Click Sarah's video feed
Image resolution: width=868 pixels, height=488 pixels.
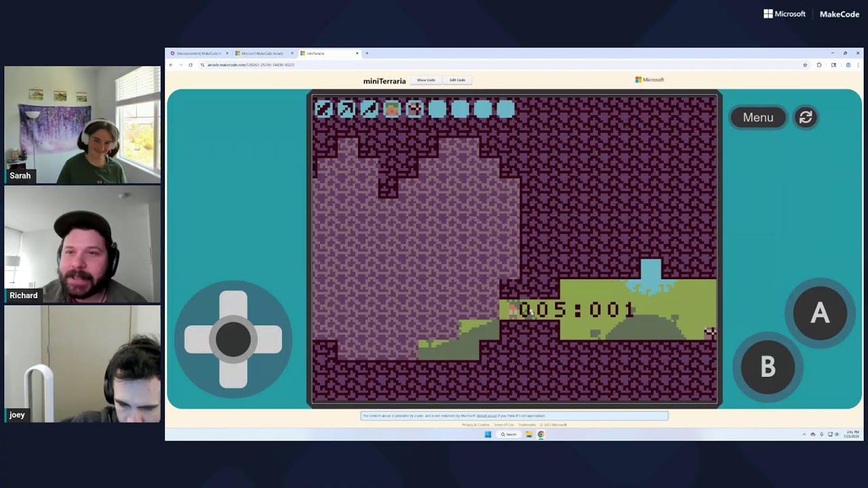82,125
